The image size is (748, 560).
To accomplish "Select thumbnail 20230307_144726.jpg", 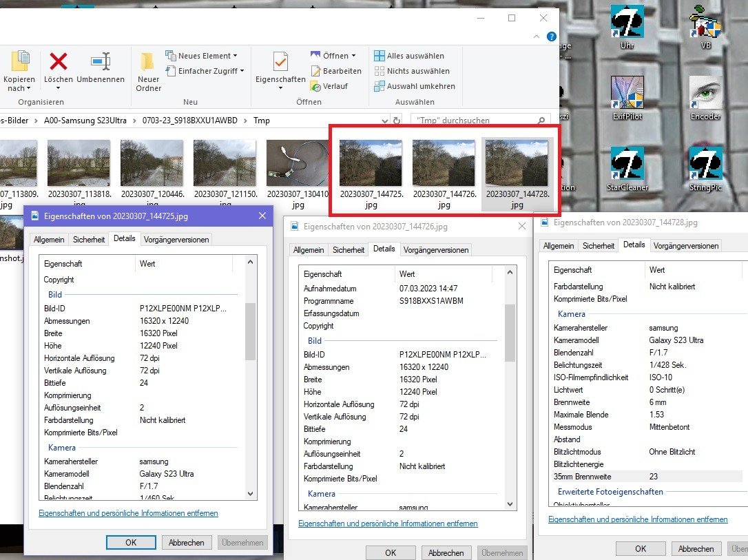I will [444, 172].
